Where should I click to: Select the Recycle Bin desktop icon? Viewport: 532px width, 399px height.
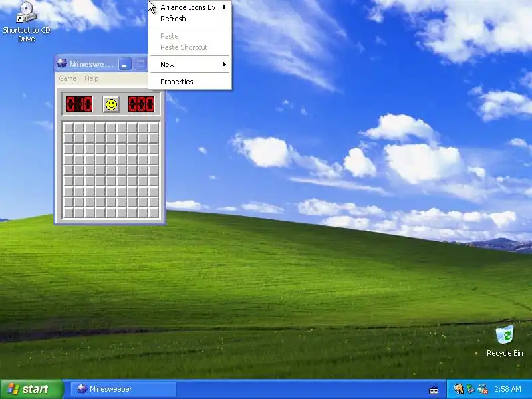505,341
